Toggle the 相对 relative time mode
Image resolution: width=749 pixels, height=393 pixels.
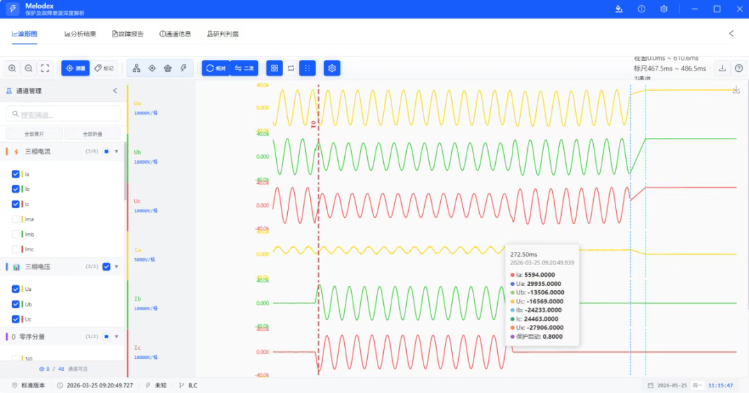[216, 68]
